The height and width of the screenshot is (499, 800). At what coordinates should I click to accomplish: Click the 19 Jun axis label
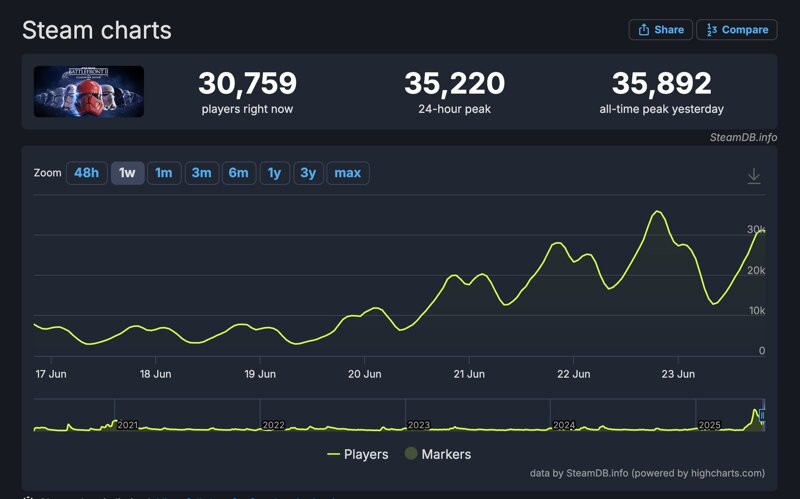click(260, 374)
